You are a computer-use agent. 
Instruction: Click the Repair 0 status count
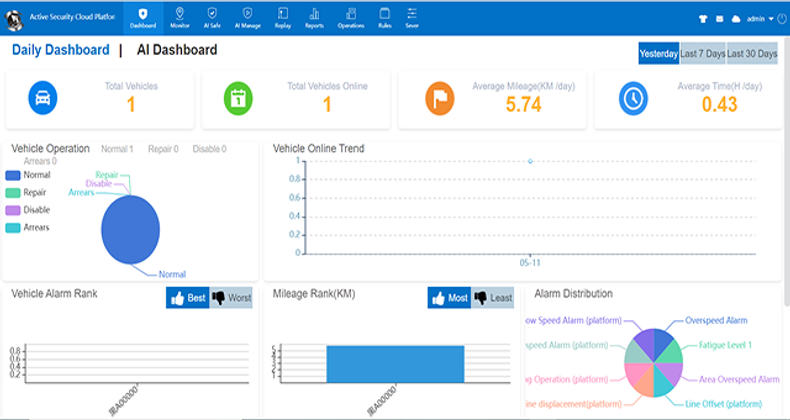(x=163, y=149)
